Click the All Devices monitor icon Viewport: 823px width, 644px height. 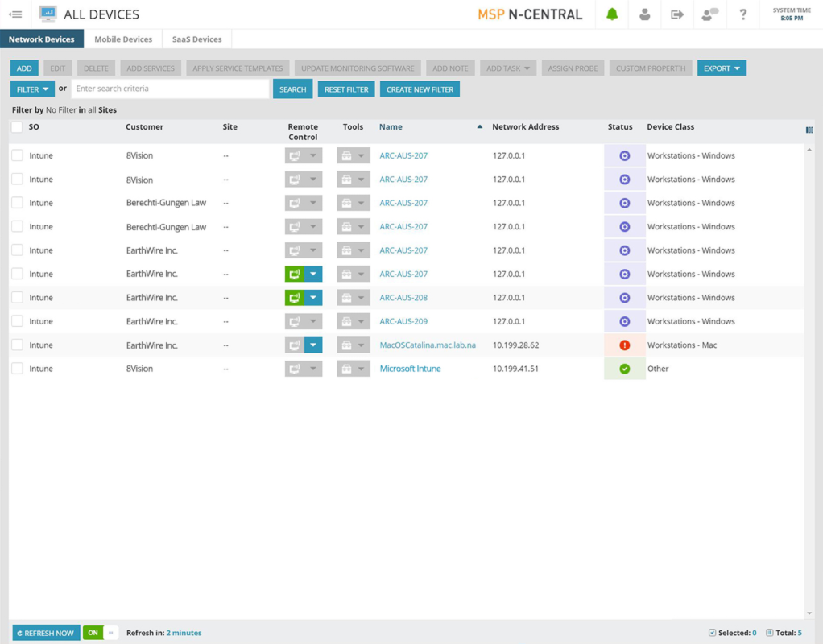pyautogui.click(x=48, y=14)
